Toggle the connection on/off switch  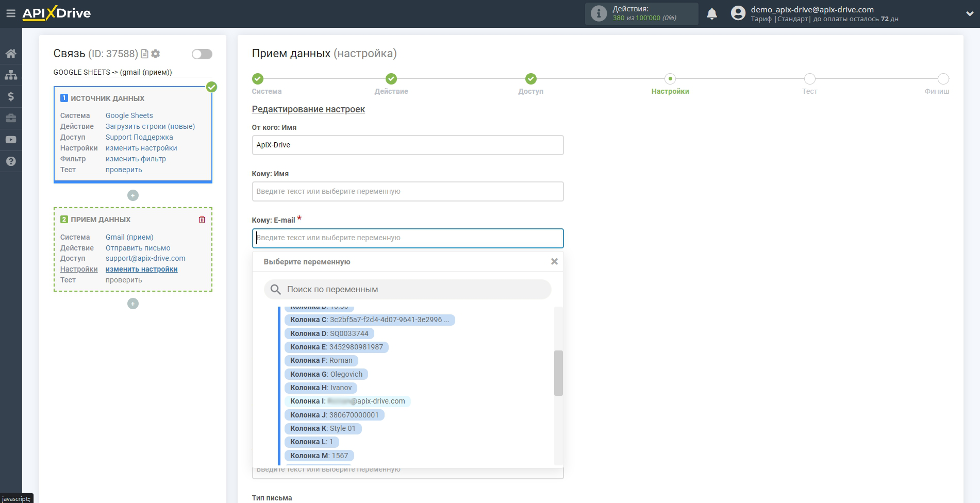pos(202,54)
